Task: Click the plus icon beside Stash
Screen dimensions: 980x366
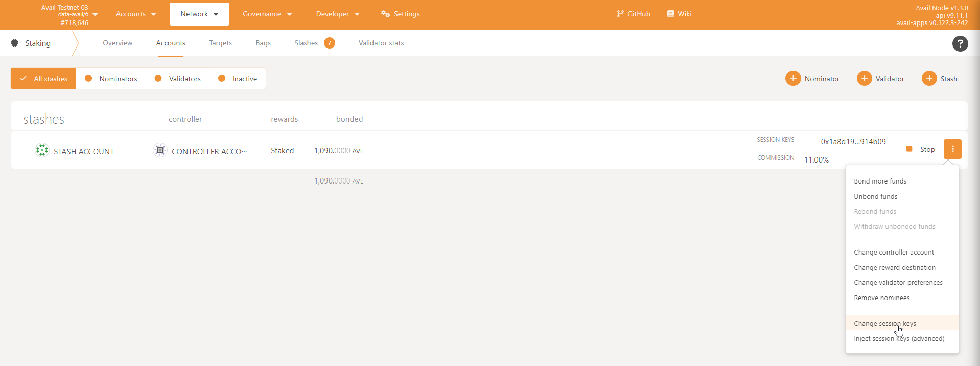Action: [x=929, y=79]
